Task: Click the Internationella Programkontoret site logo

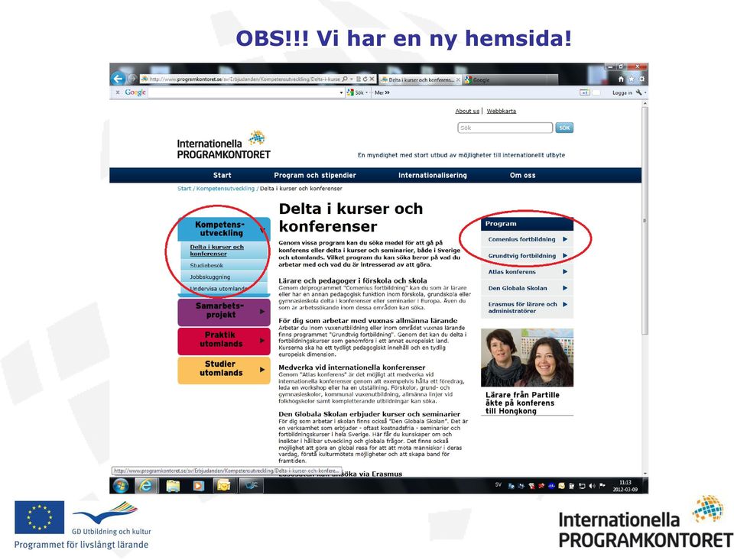Action: 223,145
